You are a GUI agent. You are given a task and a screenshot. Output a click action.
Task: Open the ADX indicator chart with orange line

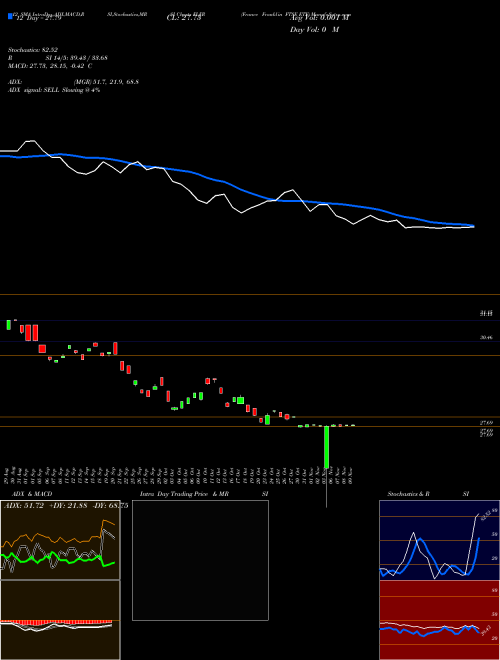tap(60, 540)
